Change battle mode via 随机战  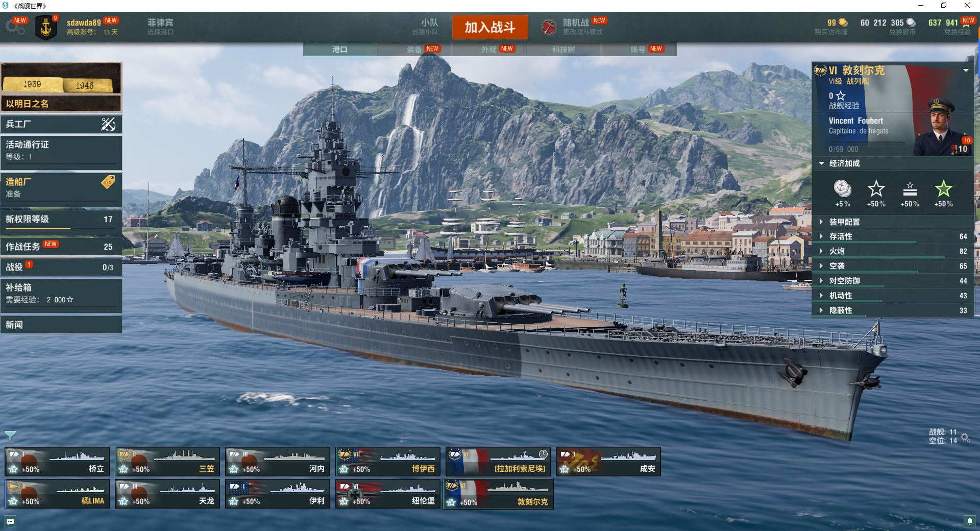574,27
